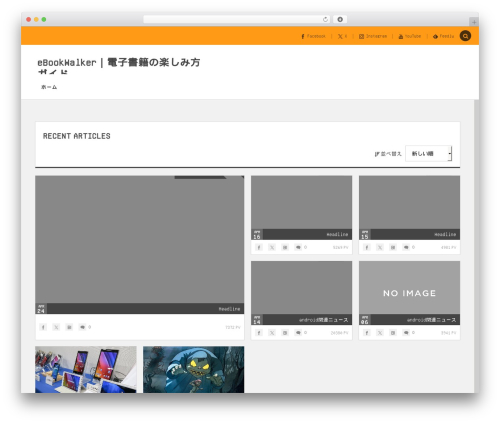Click Headline category on Apr 24 article
This screenshot has width=500, height=423.
point(229,309)
